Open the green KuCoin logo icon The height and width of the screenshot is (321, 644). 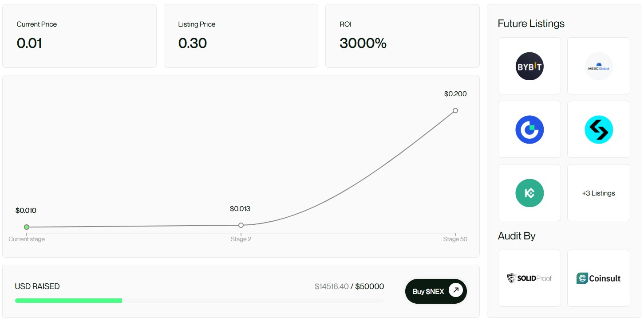(x=529, y=193)
